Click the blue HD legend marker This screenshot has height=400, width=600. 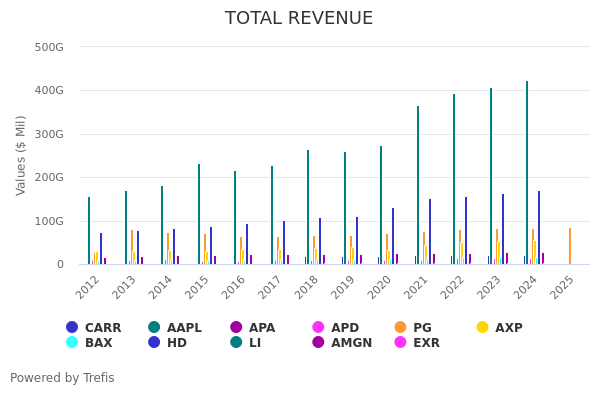(x=154, y=343)
